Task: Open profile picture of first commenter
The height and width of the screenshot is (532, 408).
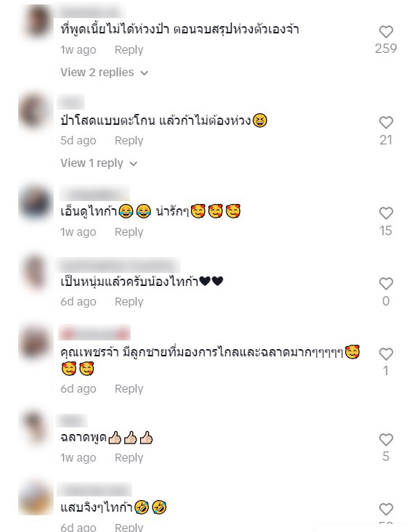Action: (36, 21)
